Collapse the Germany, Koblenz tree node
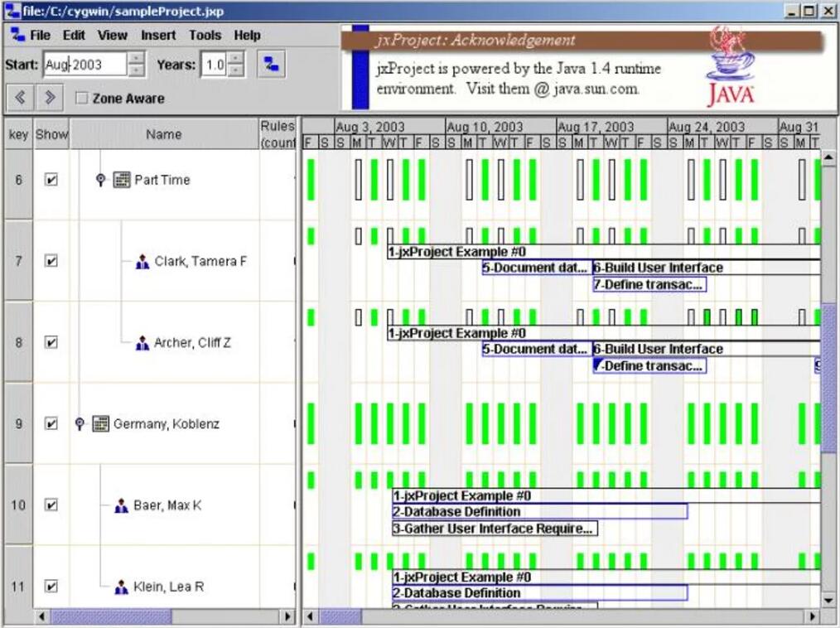 [x=80, y=424]
